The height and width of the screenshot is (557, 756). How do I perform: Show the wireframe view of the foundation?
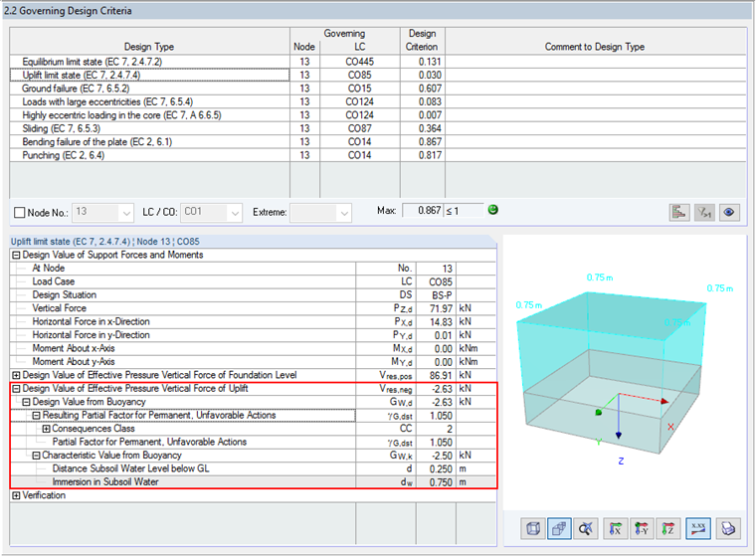(533, 529)
